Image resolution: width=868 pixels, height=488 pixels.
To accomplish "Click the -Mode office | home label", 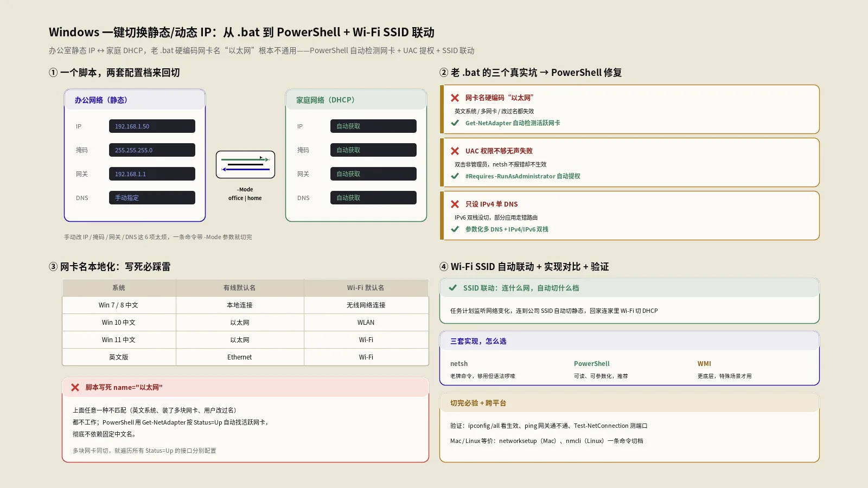I will 245,194.
